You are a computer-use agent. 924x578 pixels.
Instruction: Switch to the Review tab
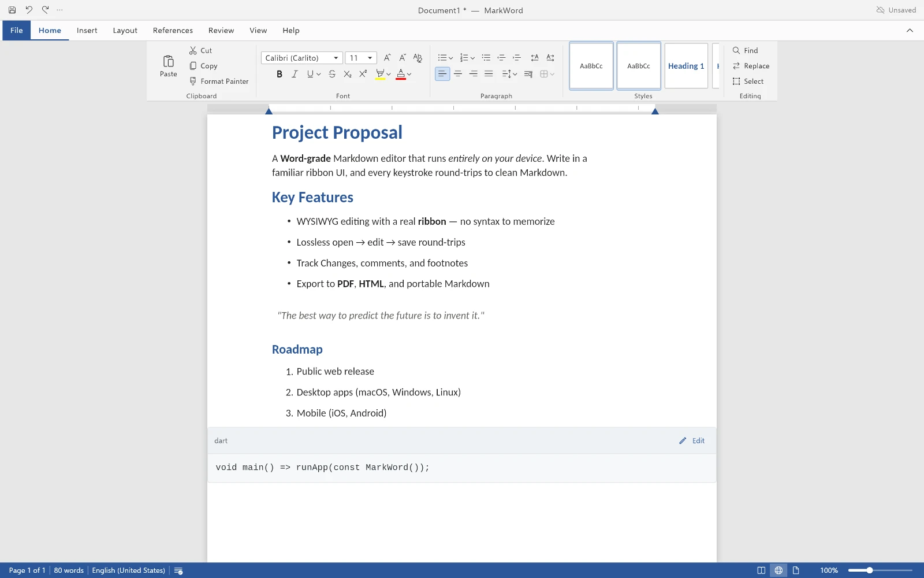pos(221,31)
